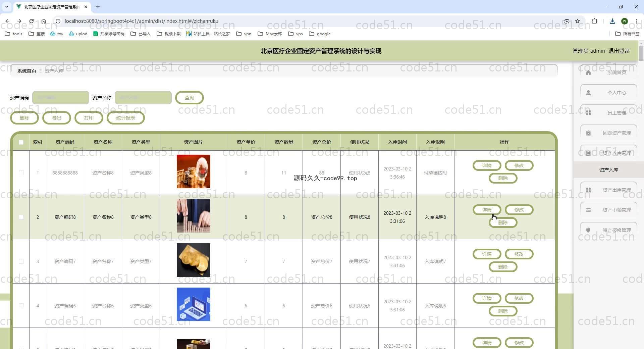
Task: View site information icon in address bar
Action: click(x=58, y=21)
